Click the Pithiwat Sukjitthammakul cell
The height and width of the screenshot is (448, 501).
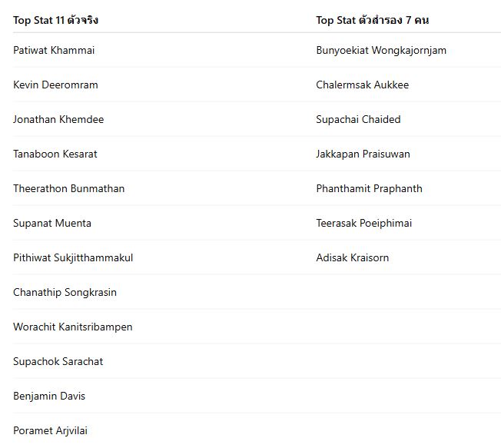73,257
